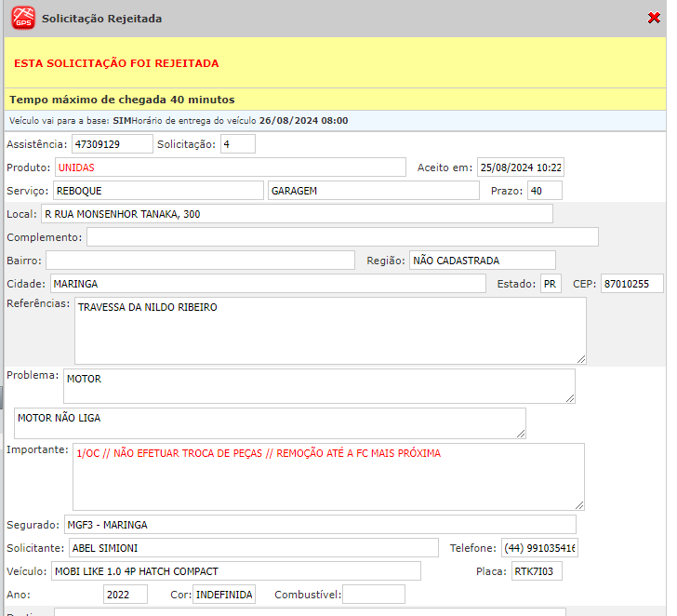Click the ESTA SOLICITAÇÃO FOI REJEITADA message

click(116, 63)
